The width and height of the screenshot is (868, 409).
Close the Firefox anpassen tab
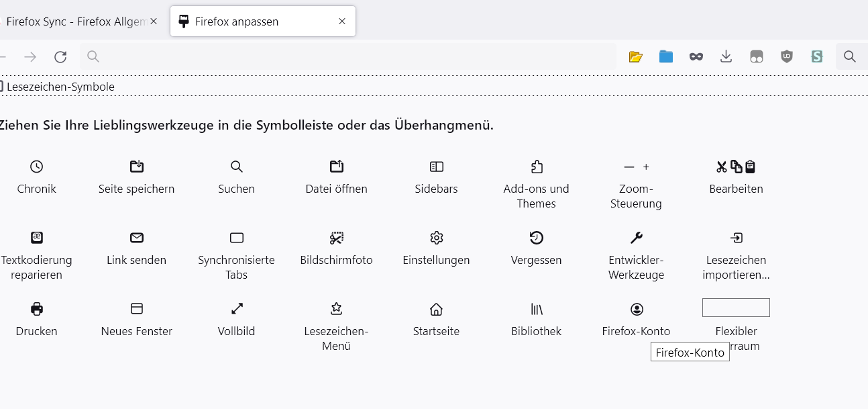tap(342, 21)
